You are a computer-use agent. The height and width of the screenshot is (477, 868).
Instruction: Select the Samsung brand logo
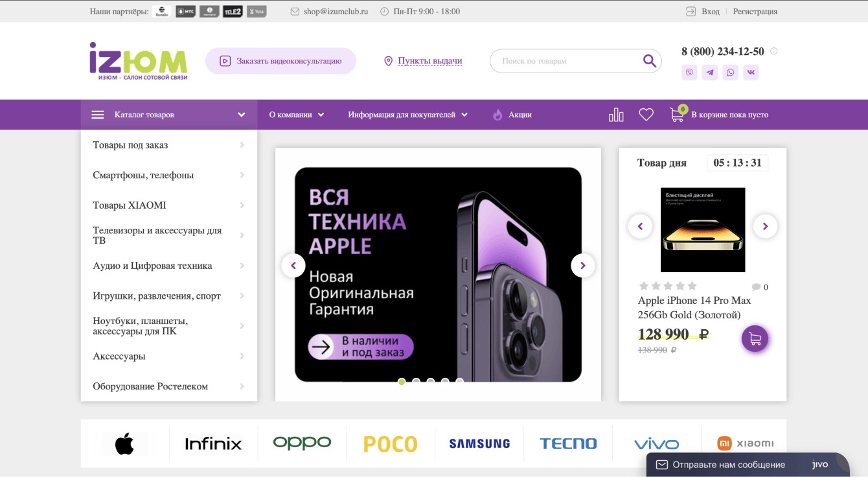click(x=479, y=444)
